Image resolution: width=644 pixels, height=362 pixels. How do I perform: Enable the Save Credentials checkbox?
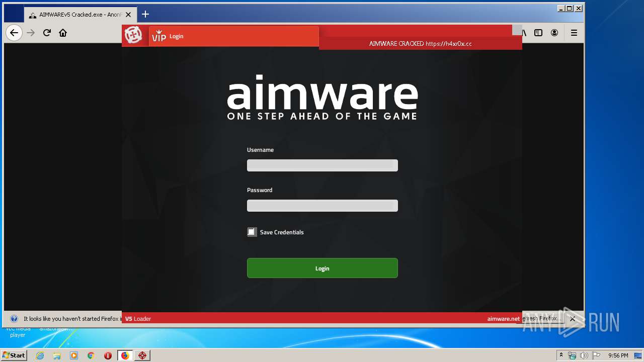252,232
